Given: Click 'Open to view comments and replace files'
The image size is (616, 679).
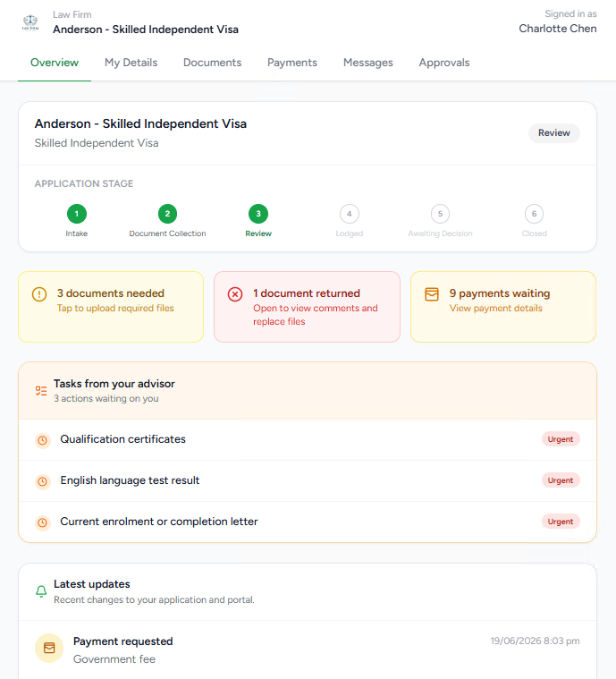Looking at the screenshot, I should tap(316, 315).
